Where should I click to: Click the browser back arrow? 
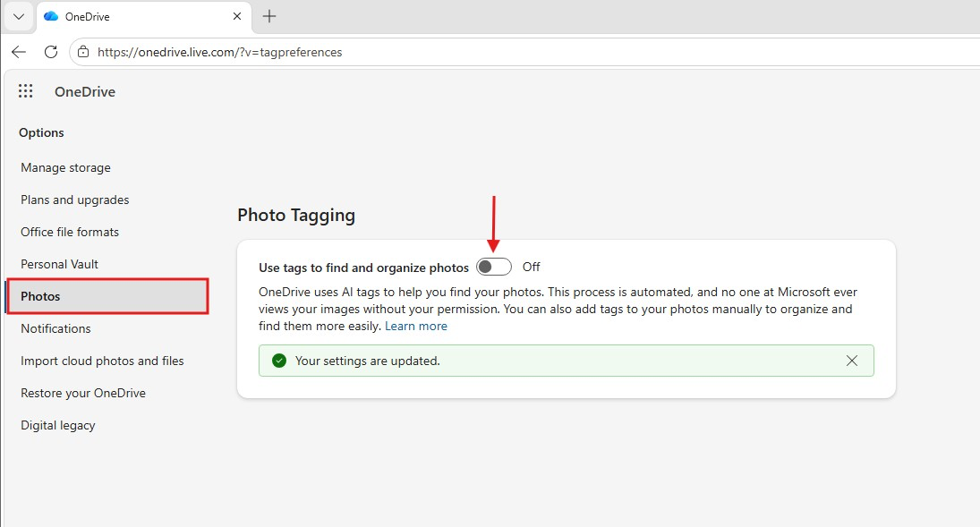(19, 52)
